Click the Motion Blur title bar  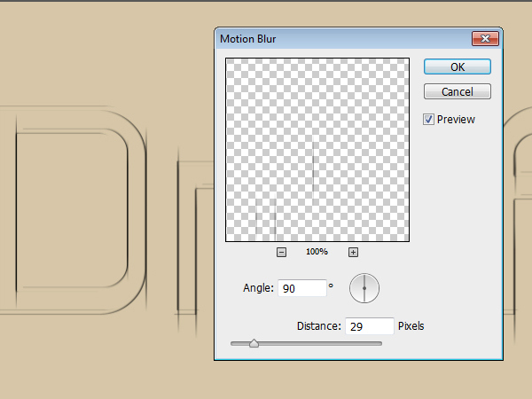[337, 38]
